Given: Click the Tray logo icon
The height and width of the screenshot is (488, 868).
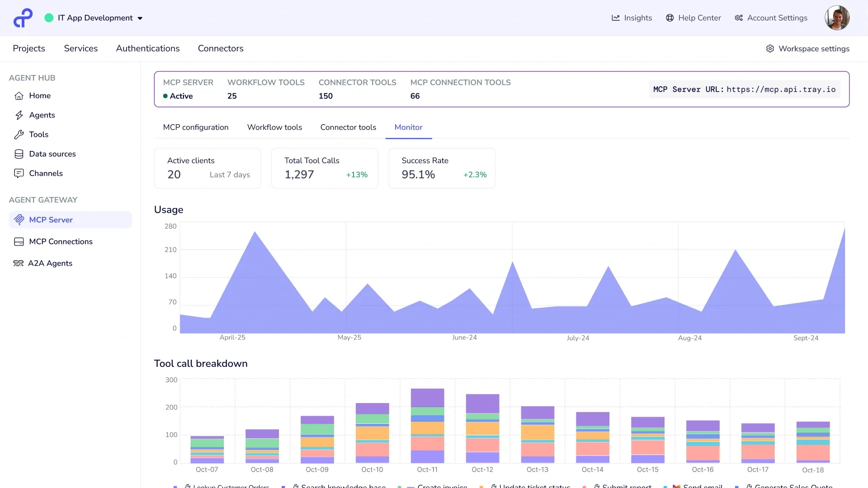Looking at the screenshot, I should click(x=23, y=18).
